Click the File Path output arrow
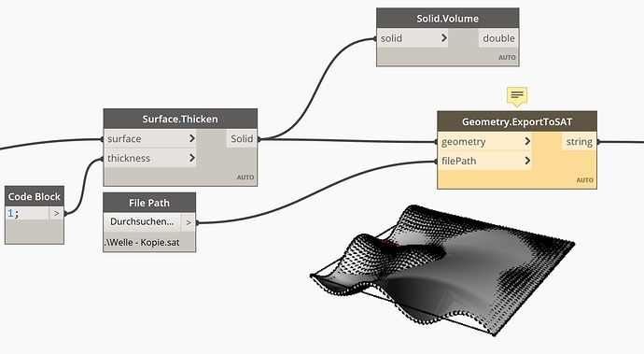Viewport: 644px width, 354px height. pyautogui.click(x=189, y=222)
